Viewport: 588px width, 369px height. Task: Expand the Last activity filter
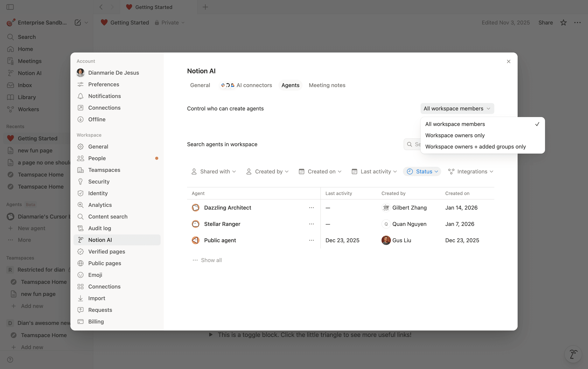coord(374,171)
